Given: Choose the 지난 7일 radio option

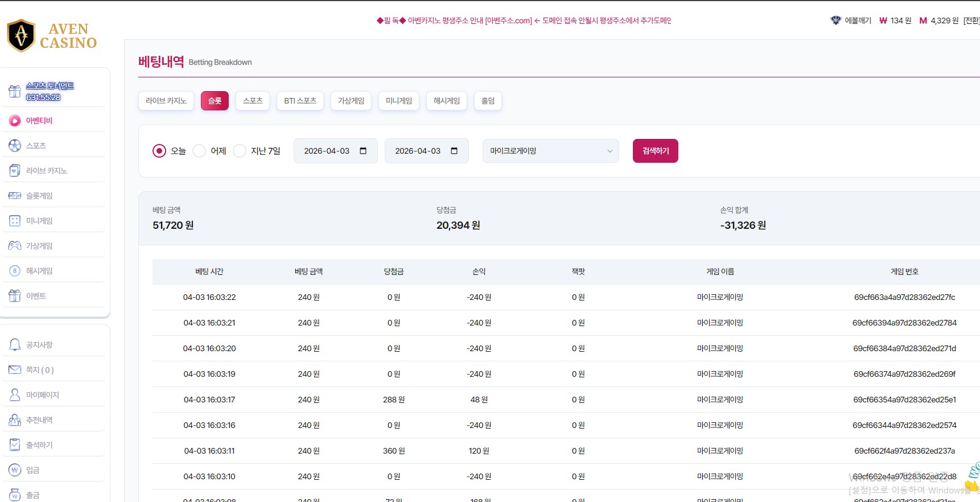Looking at the screenshot, I should (x=240, y=151).
